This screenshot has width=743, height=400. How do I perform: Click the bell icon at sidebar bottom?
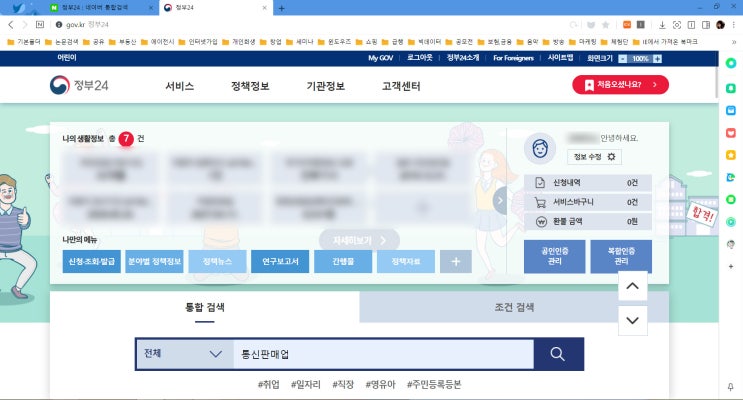pos(731,387)
